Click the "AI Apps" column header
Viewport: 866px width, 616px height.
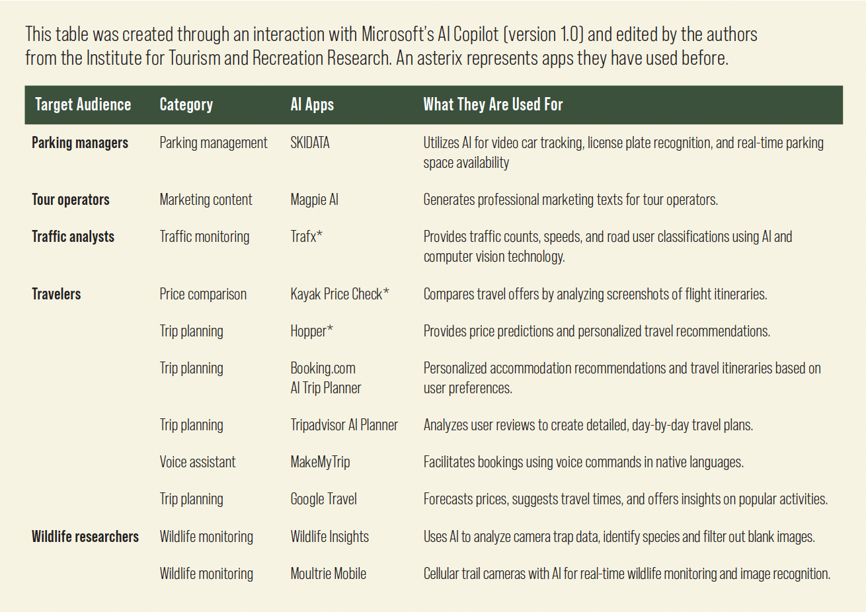point(312,104)
